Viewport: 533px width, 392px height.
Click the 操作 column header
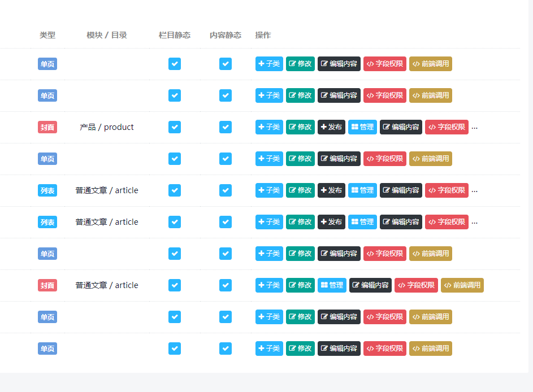263,35
